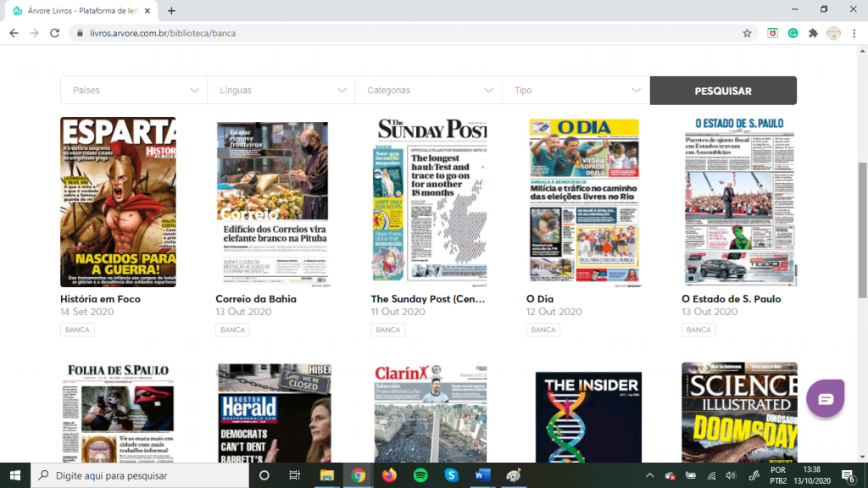Open the Categorias dropdown filter
The image size is (868, 488).
428,91
